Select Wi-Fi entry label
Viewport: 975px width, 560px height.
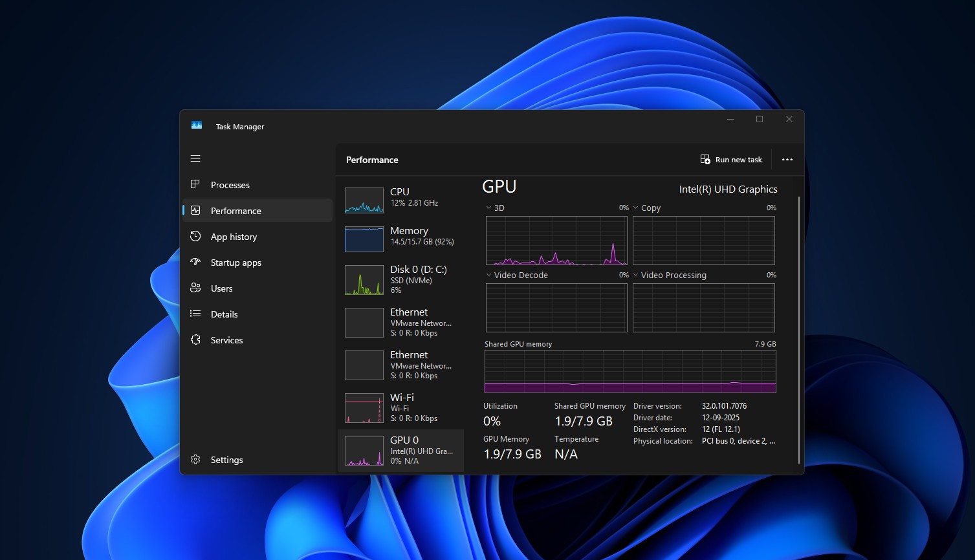coord(402,397)
